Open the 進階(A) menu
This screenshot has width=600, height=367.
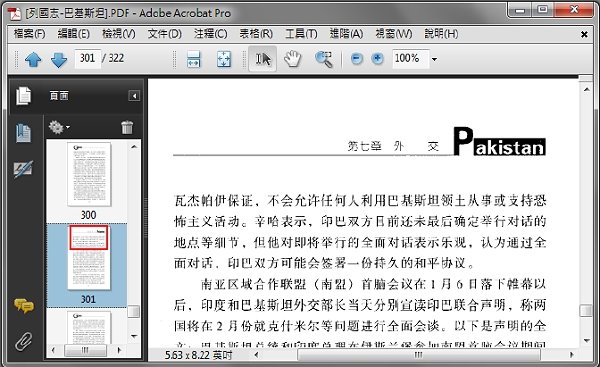tap(346, 34)
